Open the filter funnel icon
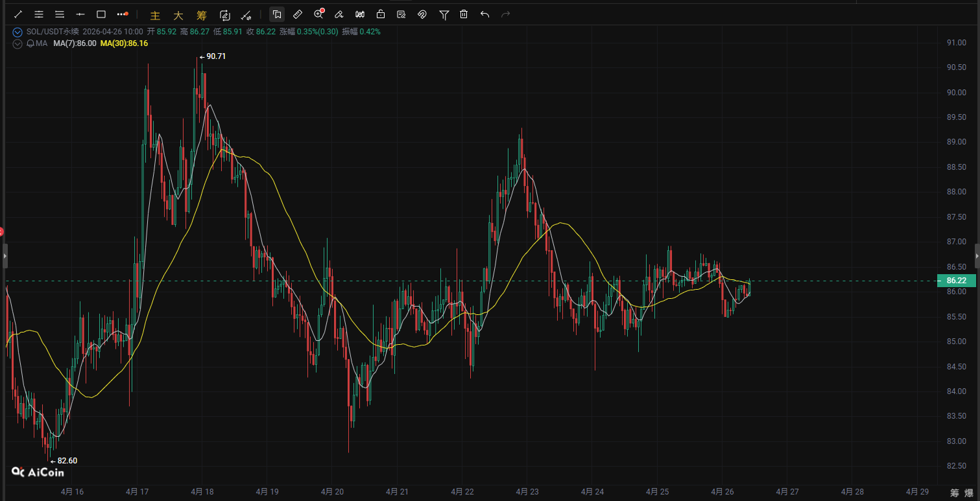This screenshot has height=501, width=980. click(x=444, y=14)
